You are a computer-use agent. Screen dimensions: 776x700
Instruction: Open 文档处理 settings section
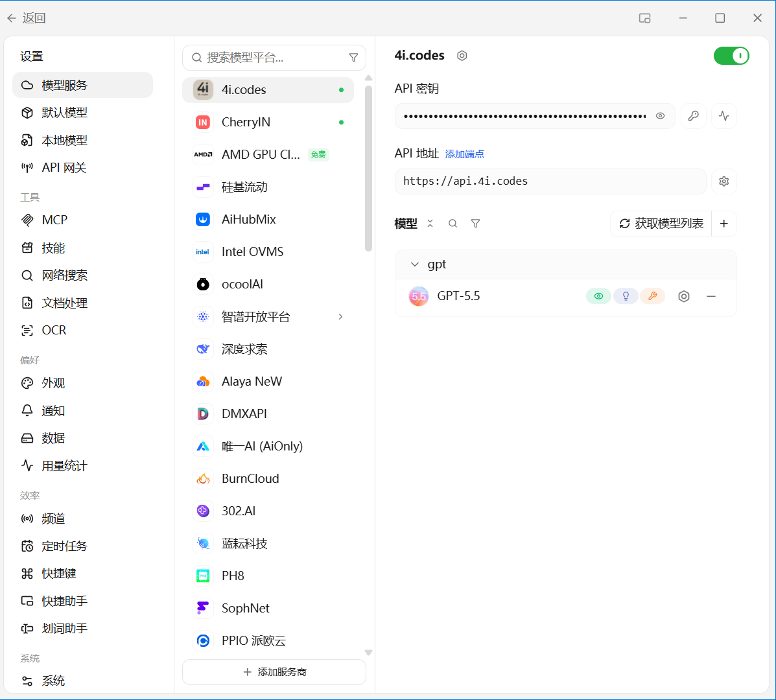(82, 303)
